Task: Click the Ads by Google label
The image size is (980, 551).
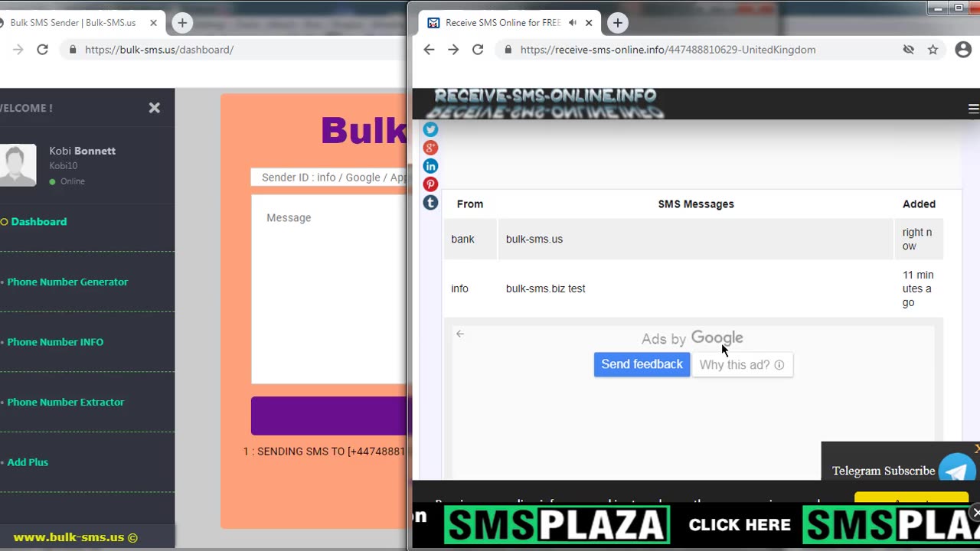Action: [692, 338]
